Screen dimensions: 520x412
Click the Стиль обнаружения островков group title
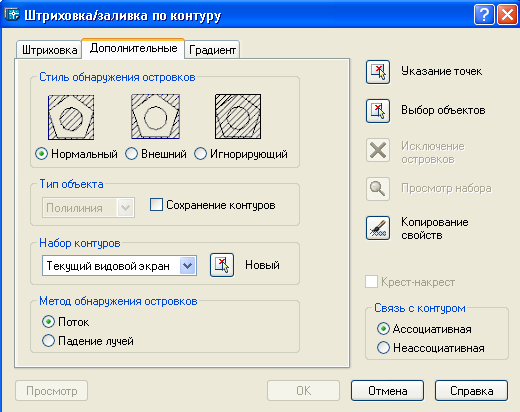pyautogui.click(x=117, y=77)
